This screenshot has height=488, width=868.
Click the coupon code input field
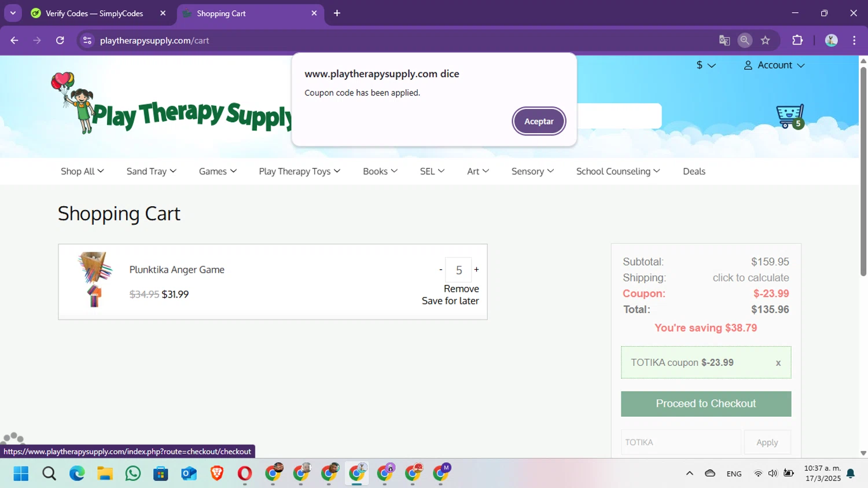pos(681,442)
